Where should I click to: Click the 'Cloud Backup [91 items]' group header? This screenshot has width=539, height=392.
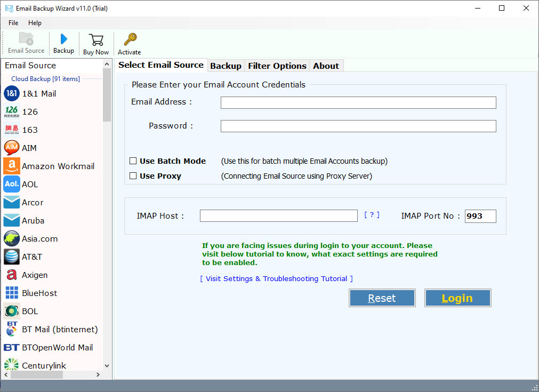click(45, 79)
